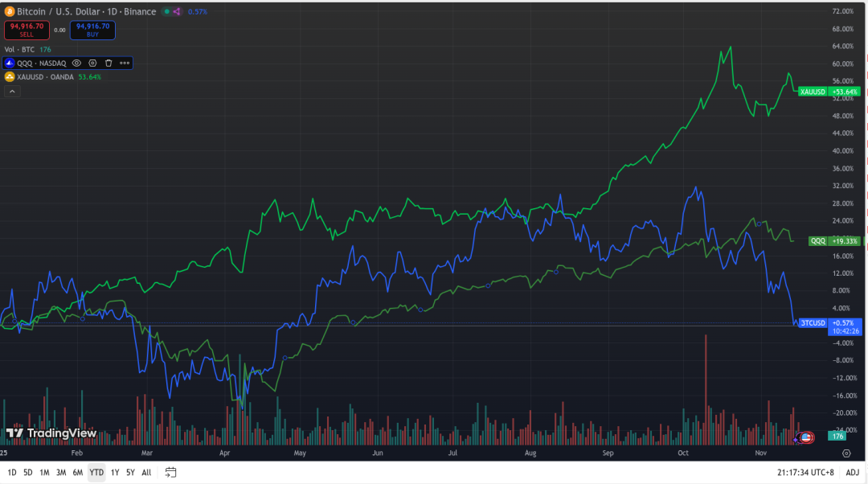Switch to the 1Y time range
This screenshot has height=484, width=868.
pos(115,473)
